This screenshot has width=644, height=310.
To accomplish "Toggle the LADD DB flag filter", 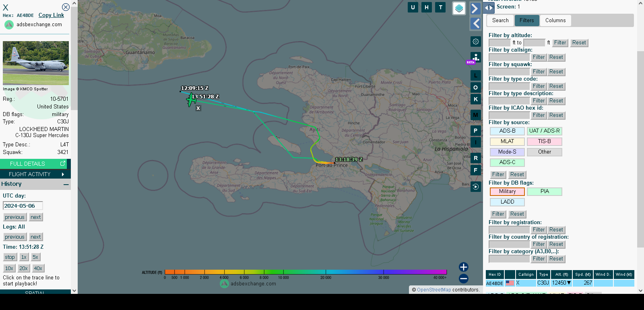I will [507, 202].
